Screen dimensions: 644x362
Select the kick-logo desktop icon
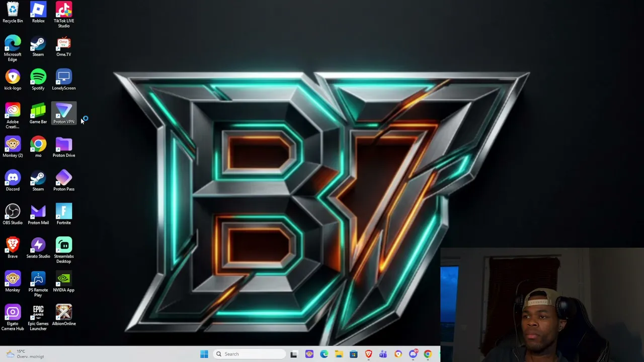point(13,80)
